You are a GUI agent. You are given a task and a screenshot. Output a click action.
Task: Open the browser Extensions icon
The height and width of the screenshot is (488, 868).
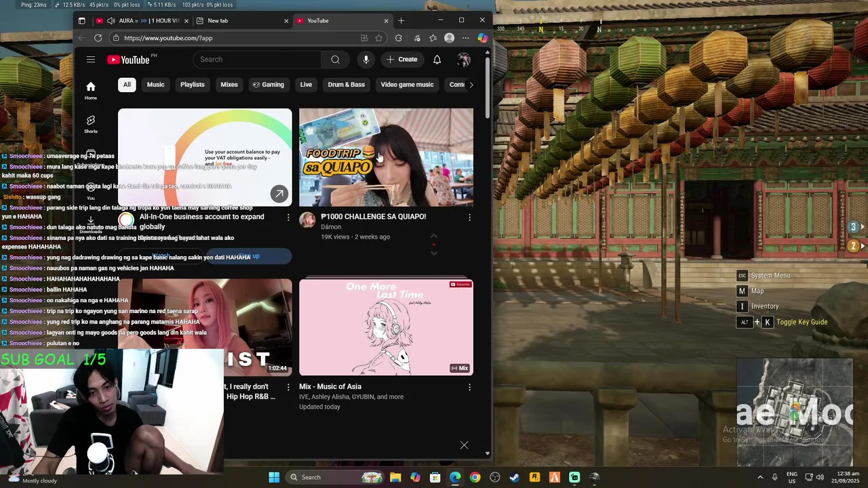[x=398, y=38]
